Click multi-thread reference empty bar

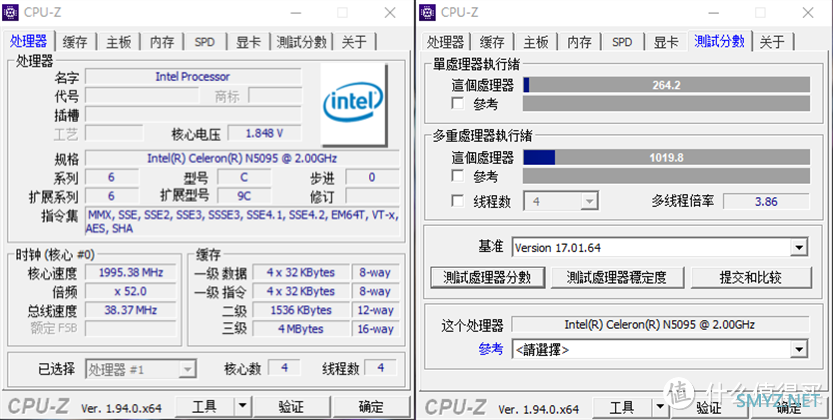pos(667,176)
